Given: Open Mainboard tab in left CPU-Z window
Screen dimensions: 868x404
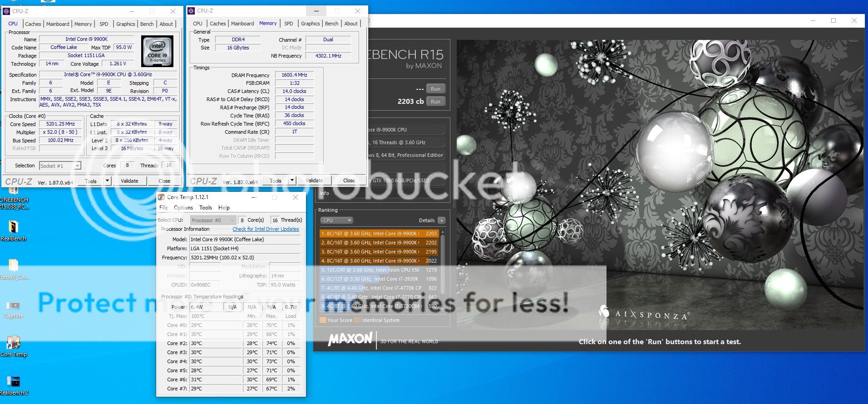Looking at the screenshot, I should 58,24.
